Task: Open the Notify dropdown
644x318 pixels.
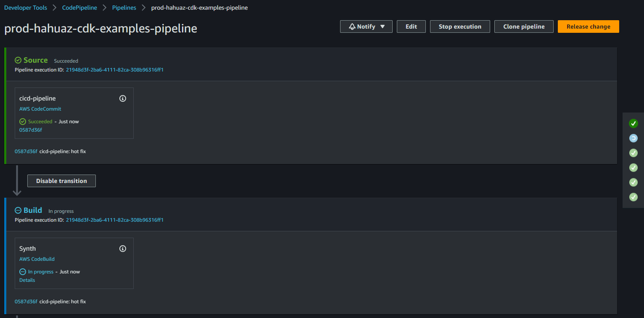Action: pos(366,26)
